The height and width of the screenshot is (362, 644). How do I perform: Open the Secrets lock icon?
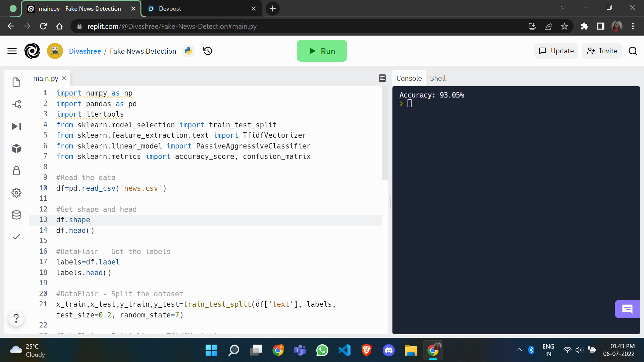point(16,171)
